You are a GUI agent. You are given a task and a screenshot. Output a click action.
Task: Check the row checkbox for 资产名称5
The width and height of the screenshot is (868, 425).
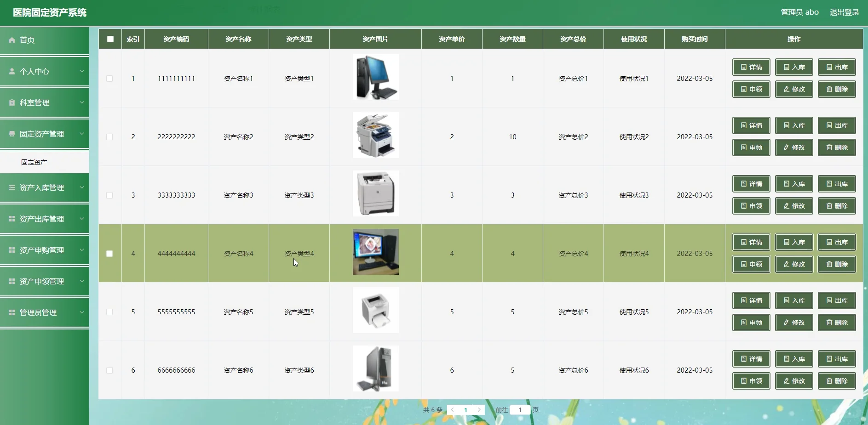click(x=109, y=312)
